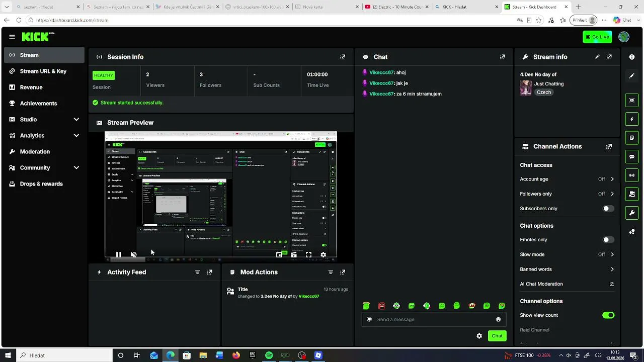644x362 pixels.
Task: Click Vikeccc67 username on 'ahoj' message
Action: click(381, 72)
